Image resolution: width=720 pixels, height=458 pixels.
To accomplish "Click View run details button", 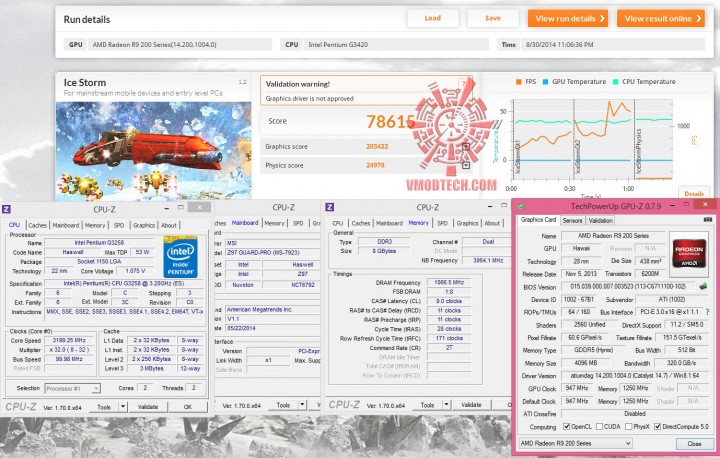I will click(568, 18).
